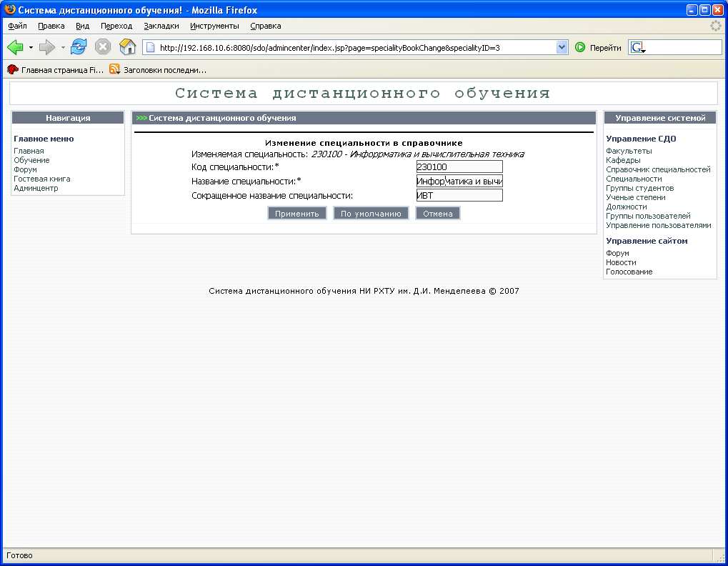The image size is (728, 566).
Task: Go to the Home page icon
Action: [x=128, y=47]
